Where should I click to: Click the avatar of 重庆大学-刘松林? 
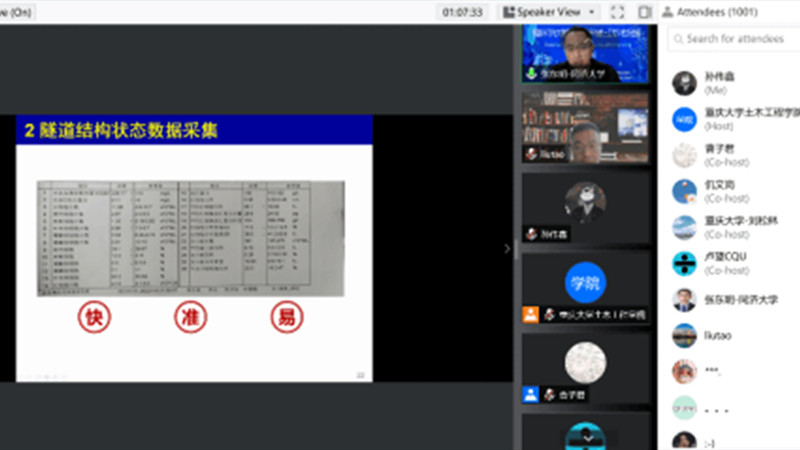(684, 228)
